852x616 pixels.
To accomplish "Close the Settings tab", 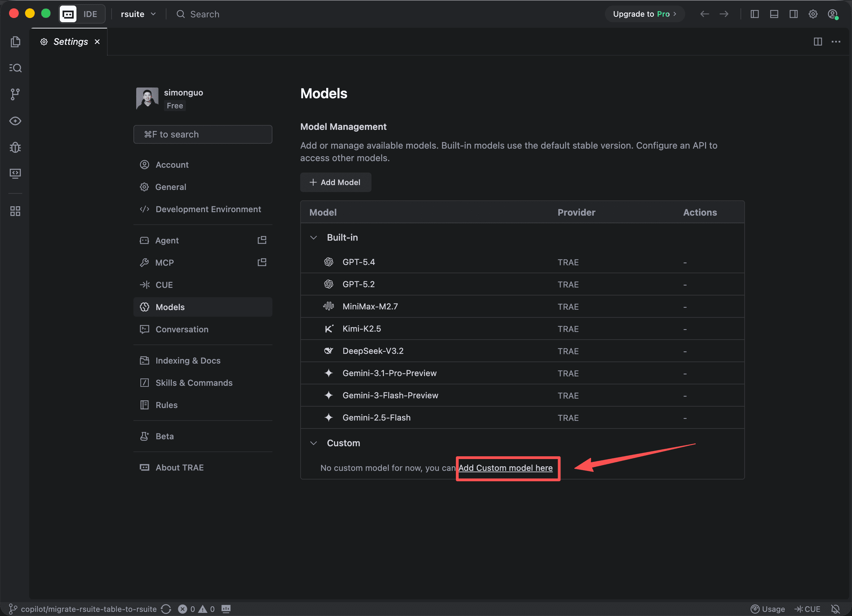I will pyautogui.click(x=97, y=42).
